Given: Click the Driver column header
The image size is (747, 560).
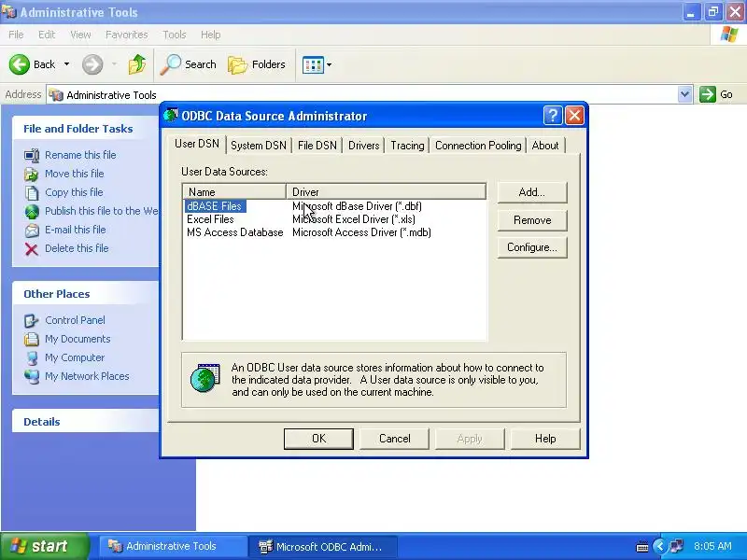Looking at the screenshot, I should (x=386, y=192).
